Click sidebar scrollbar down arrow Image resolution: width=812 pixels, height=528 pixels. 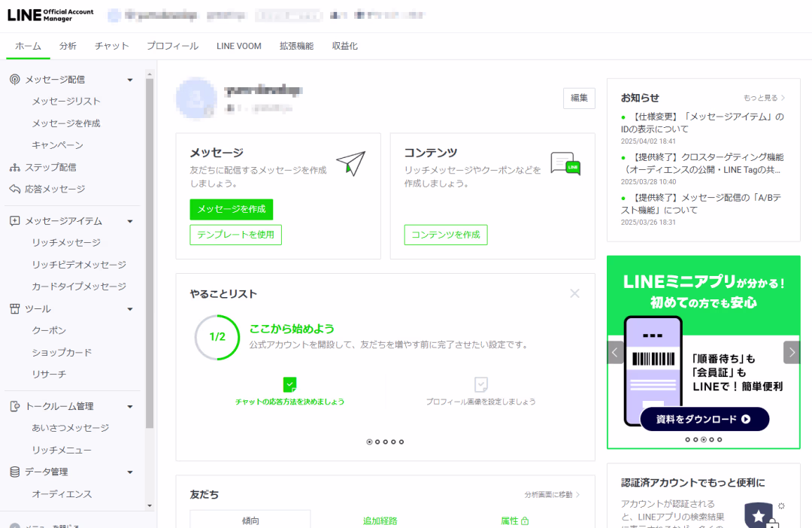pyautogui.click(x=150, y=505)
